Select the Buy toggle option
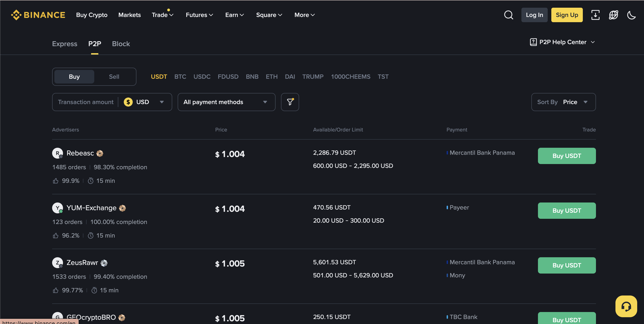Viewport: 644px width, 324px height. click(x=74, y=77)
